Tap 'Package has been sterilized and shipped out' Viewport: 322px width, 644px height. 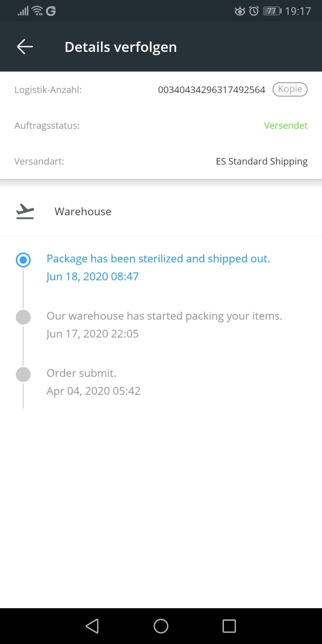click(158, 259)
